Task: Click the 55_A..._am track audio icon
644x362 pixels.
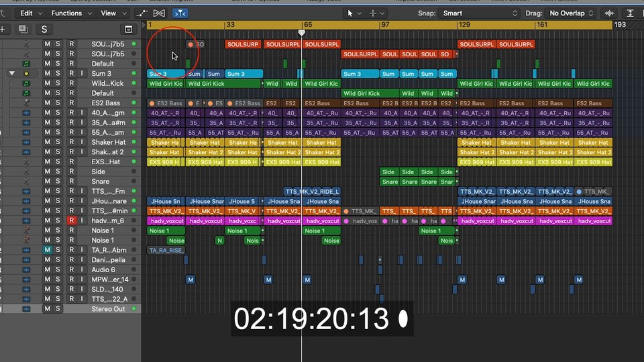Action: click(x=26, y=132)
